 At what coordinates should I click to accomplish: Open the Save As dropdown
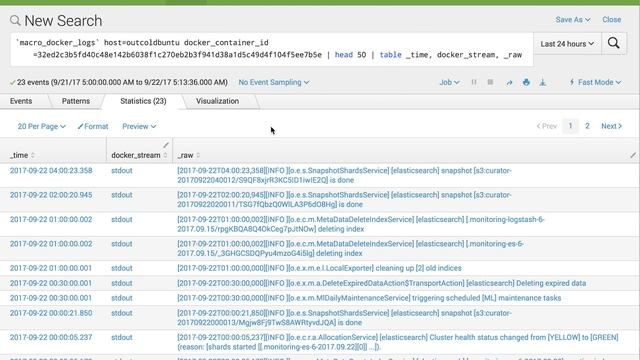pyautogui.click(x=573, y=20)
